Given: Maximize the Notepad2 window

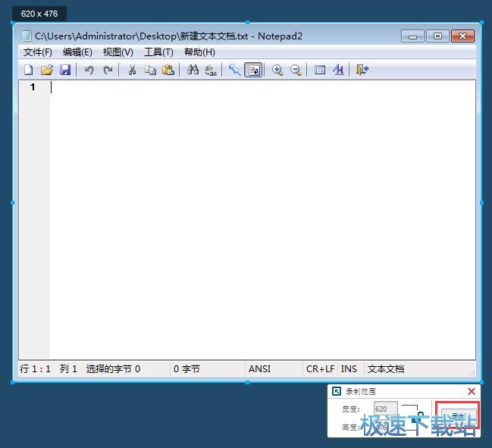Looking at the screenshot, I should (x=437, y=36).
